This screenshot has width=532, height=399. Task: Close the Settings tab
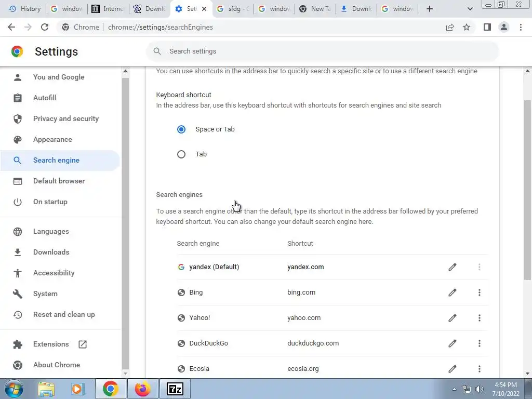pos(204,9)
